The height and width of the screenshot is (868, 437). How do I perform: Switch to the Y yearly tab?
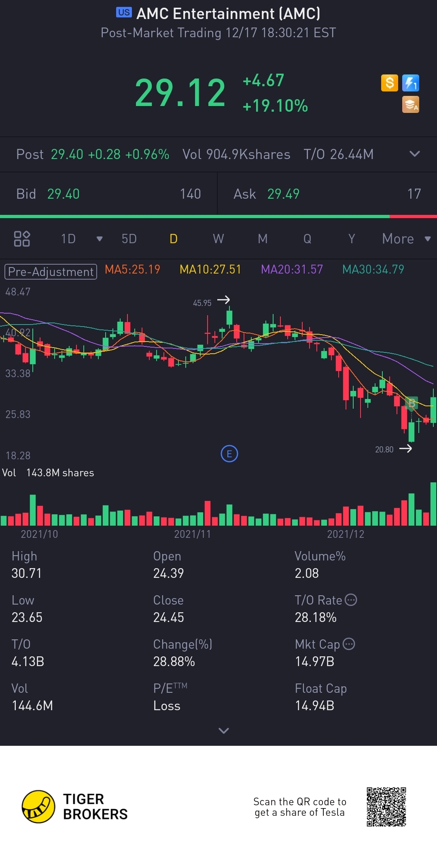click(x=352, y=239)
